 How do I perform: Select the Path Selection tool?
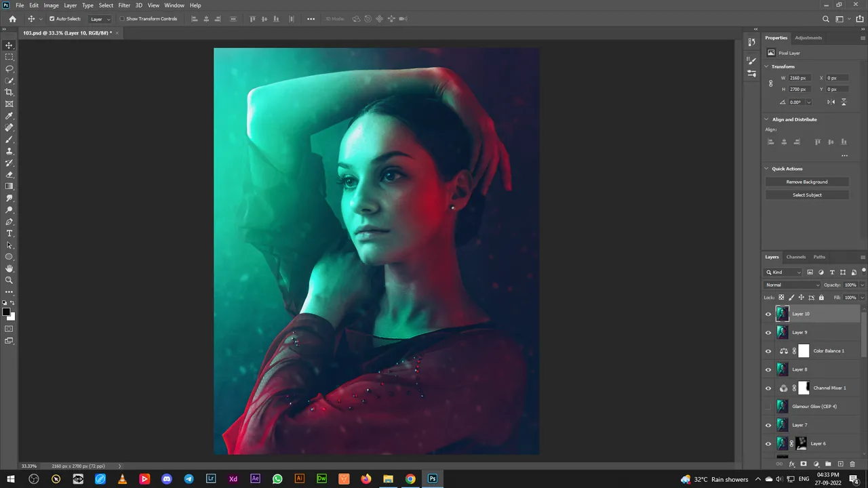[9, 245]
